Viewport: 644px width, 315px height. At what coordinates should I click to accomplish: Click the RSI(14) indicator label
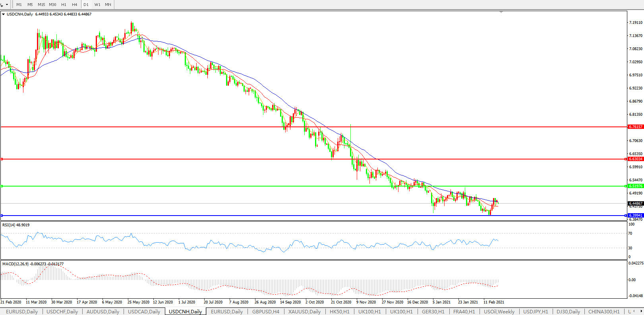point(16,225)
